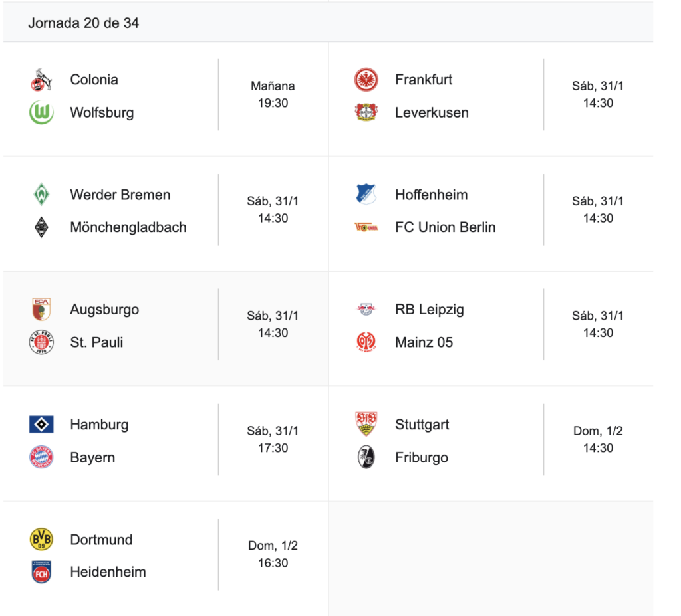Open the Mönchengladbach team link
This screenshot has width=681, height=616.
[x=128, y=227]
